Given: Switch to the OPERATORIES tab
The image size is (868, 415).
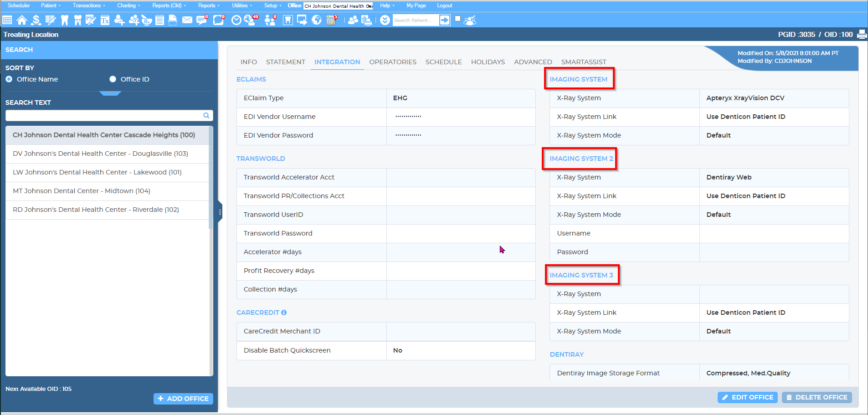Looking at the screenshot, I should coord(393,62).
